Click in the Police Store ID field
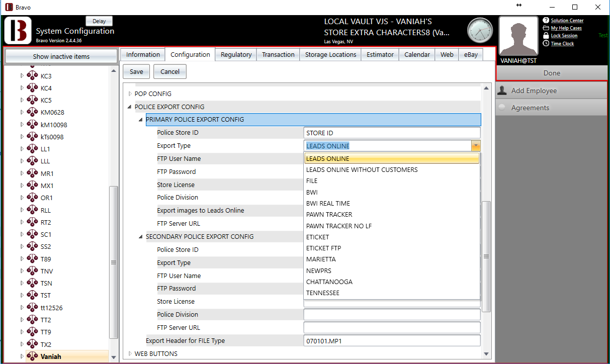 point(392,133)
